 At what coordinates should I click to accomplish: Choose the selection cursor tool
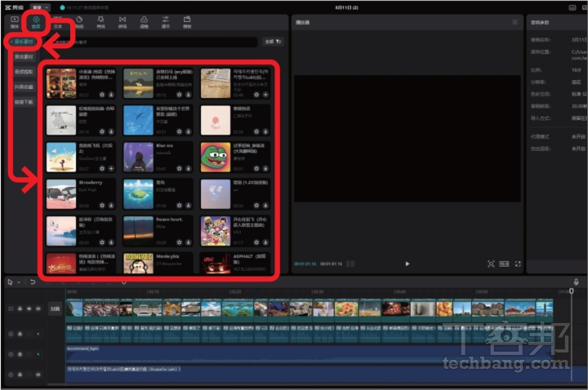pos(10,282)
